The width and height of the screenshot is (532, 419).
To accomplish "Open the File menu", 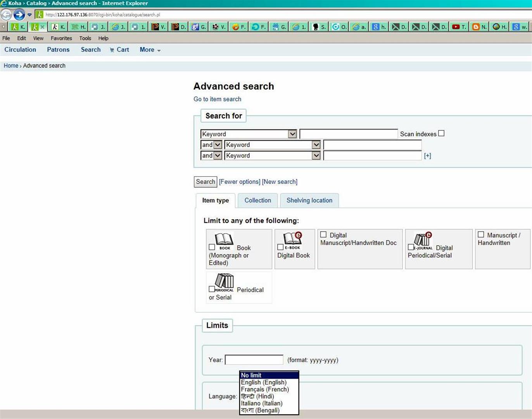I will [6, 38].
